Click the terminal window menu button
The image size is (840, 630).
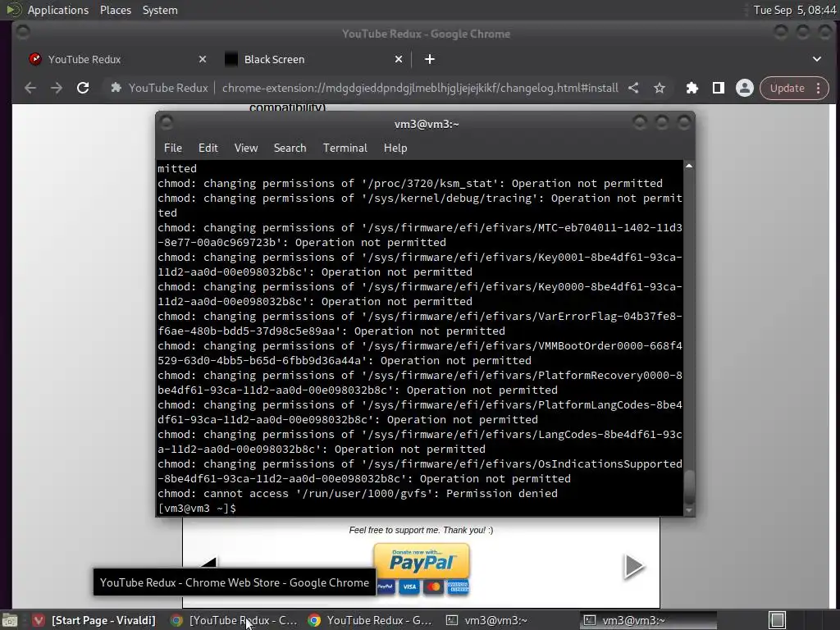click(x=167, y=123)
